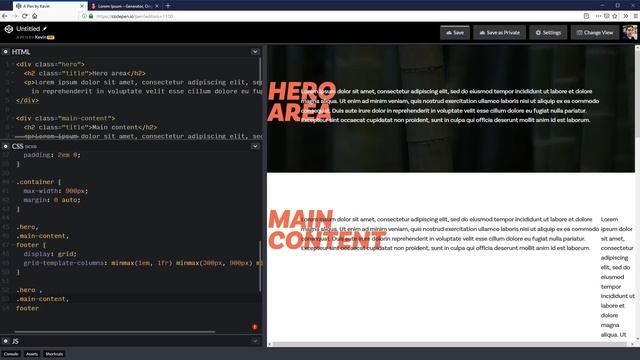
Task: Bookmark this page with star
Action: (615, 16)
